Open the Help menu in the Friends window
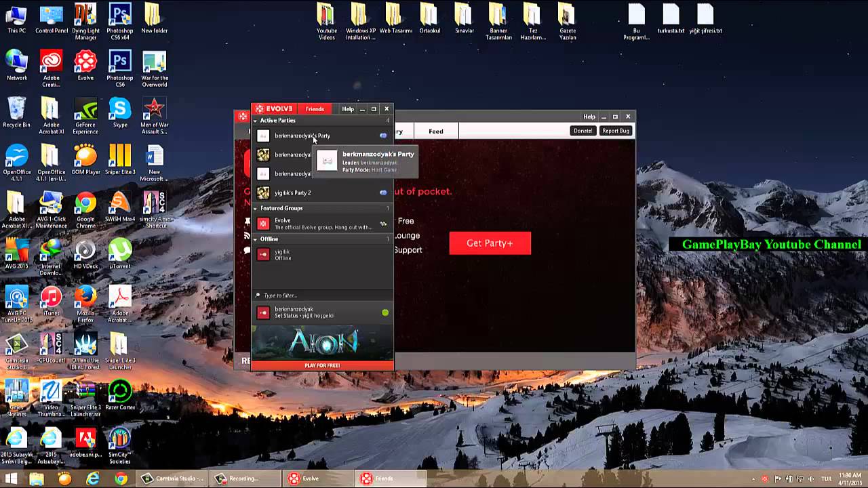 (348, 109)
